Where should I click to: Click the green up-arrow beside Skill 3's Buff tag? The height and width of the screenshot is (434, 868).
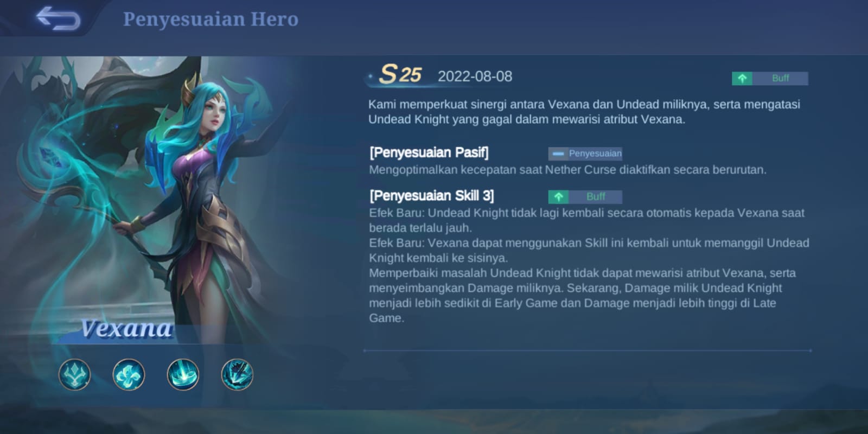pyautogui.click(x=558, y=197)
